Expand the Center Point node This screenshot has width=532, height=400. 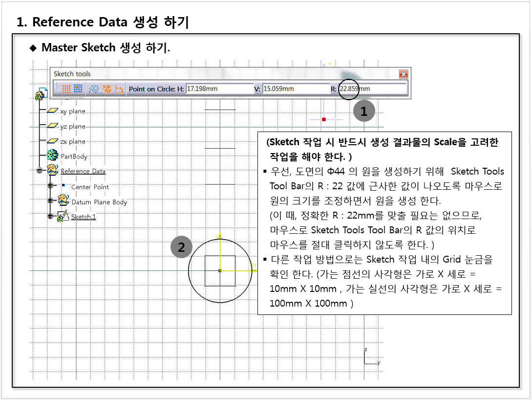point(50,186)
